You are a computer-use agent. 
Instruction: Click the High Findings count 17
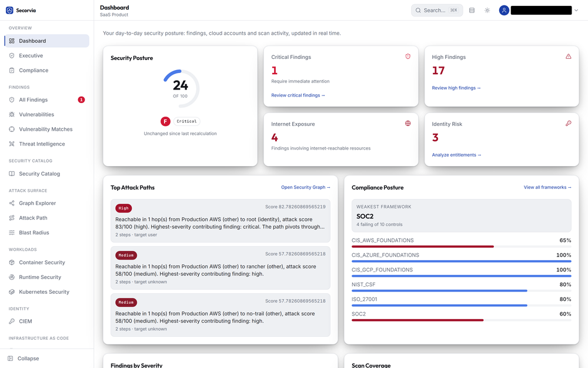point(438,71)
